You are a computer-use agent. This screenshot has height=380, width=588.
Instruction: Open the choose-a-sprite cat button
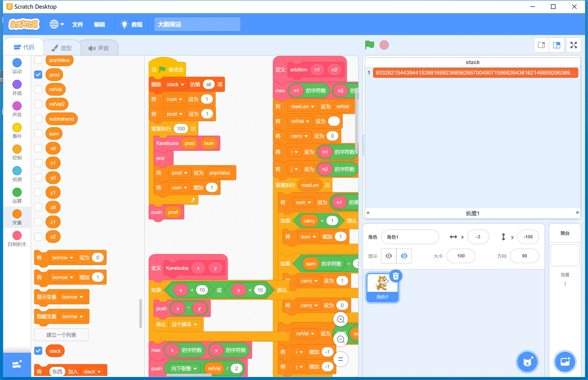coord(527,362)
